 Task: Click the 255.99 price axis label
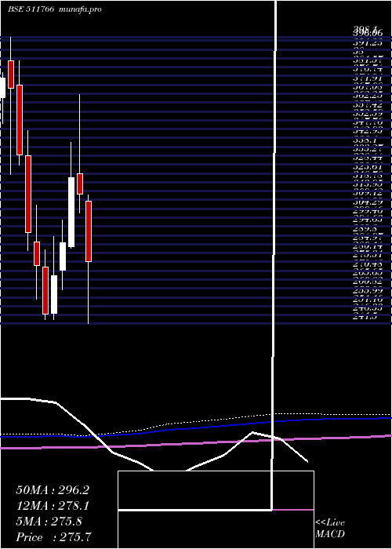(x=368, y=291)
